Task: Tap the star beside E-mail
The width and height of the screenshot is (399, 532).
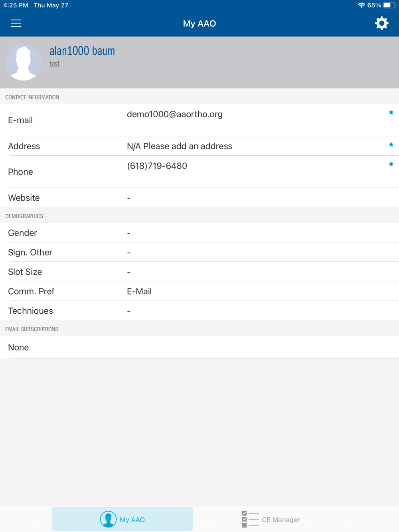Action: [x=391, y=113]
